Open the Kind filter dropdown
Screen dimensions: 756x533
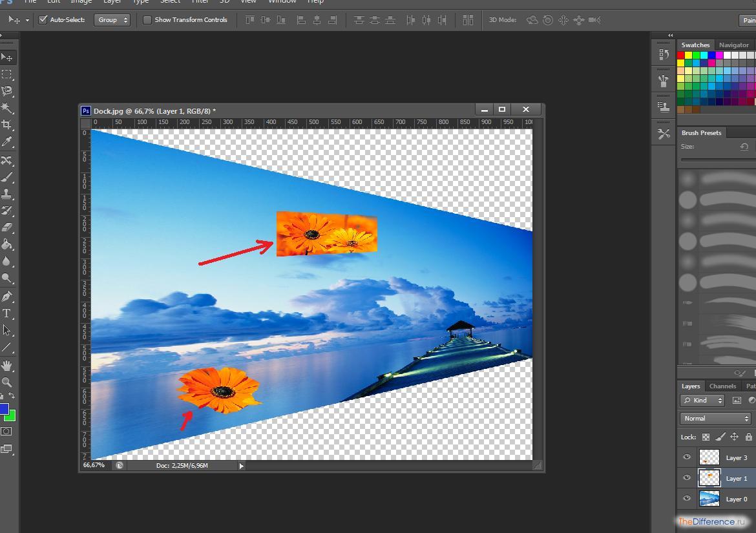tap(702, 400)
